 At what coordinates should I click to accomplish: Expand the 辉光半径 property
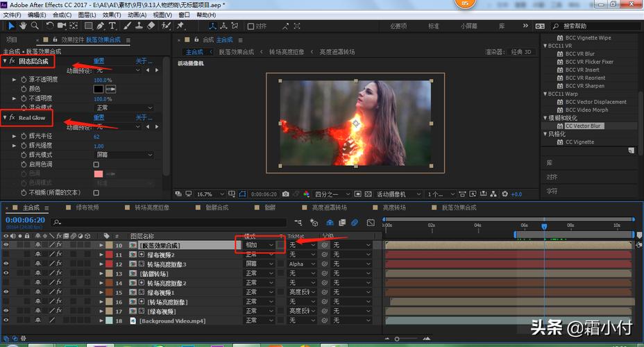click(14, 136)
